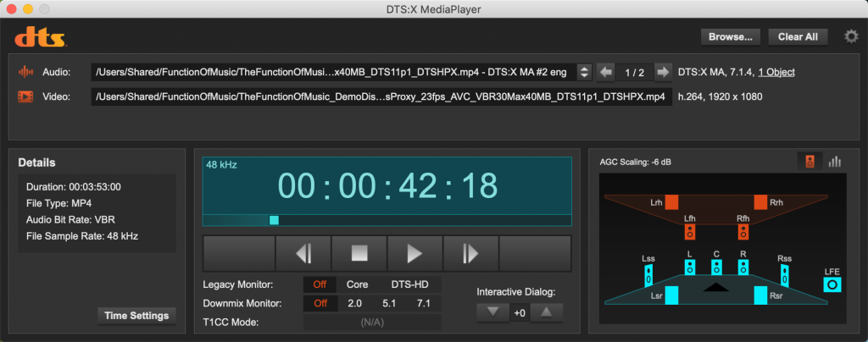Open the audio stream selector dropdown
The height and width of the screenshot is (342, 868).
(x=584, y=72)
